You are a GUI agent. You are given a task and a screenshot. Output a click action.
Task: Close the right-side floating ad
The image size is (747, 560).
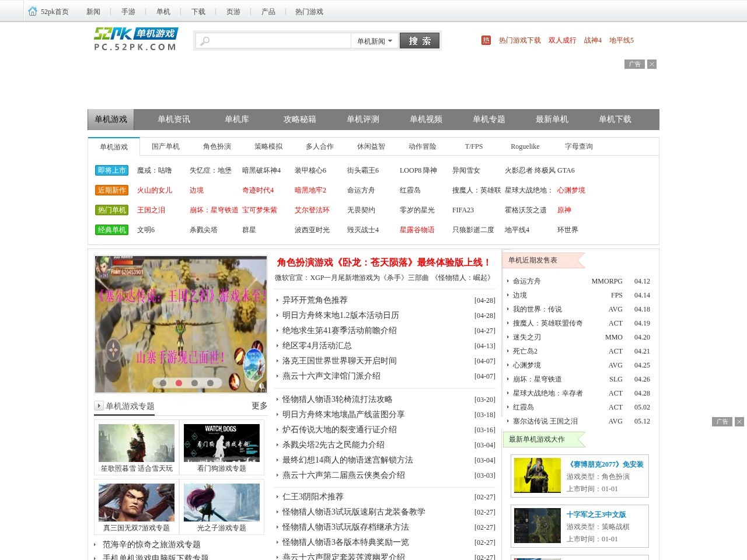[x=739, y=422]
